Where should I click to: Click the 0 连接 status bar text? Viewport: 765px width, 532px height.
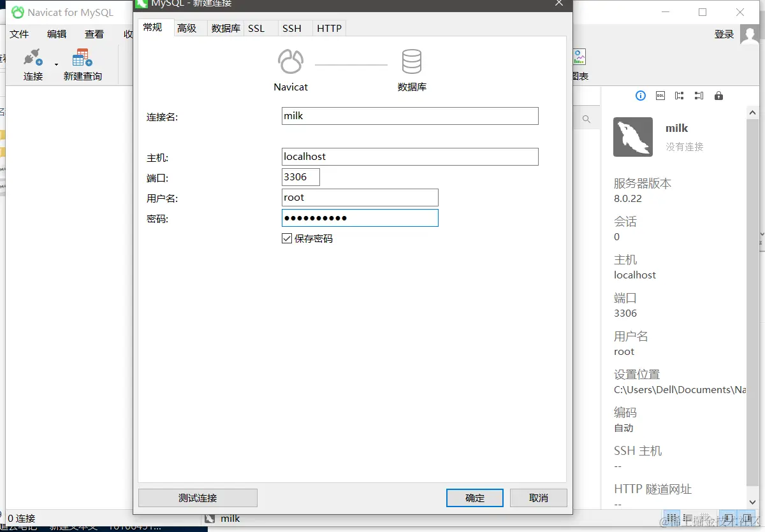coord(22,519)
